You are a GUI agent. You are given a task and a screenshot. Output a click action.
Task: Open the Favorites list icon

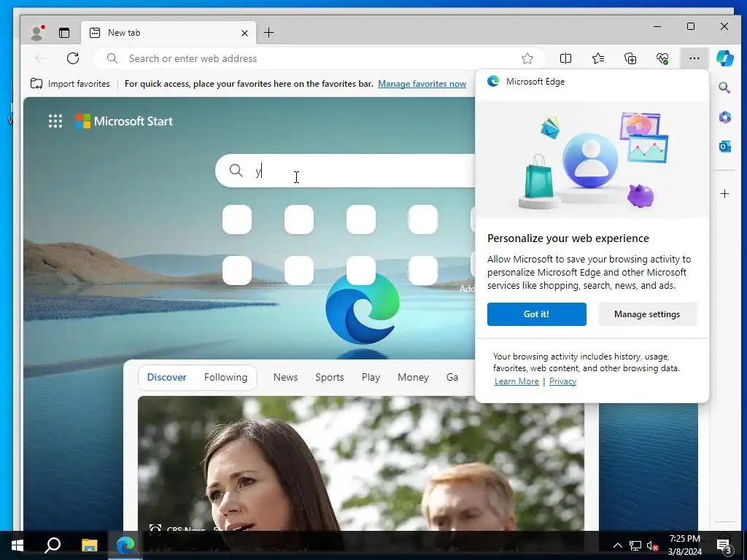click(x=598, y=58)
